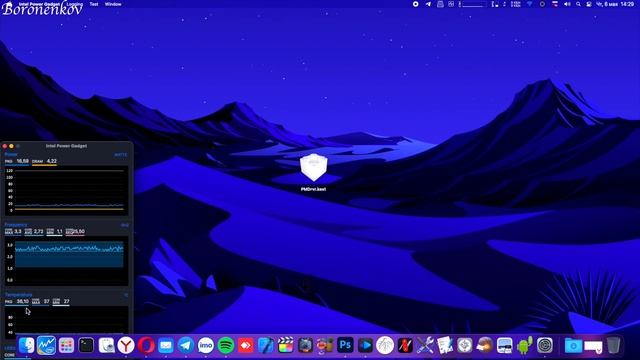Launch Terminal from the dock
Screen dimensions: 640x360
[86, 346]
